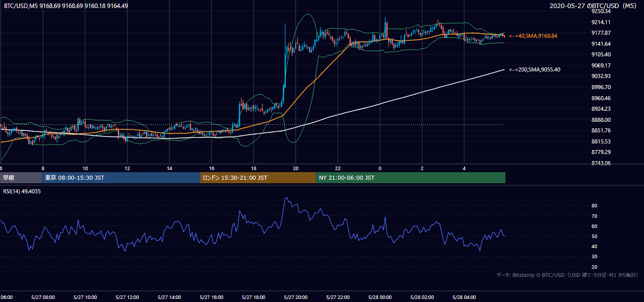Screen dimensions: 644x302
Task: Click the 5/27 14:00 date axis label
Action: [x=169, y=297]
